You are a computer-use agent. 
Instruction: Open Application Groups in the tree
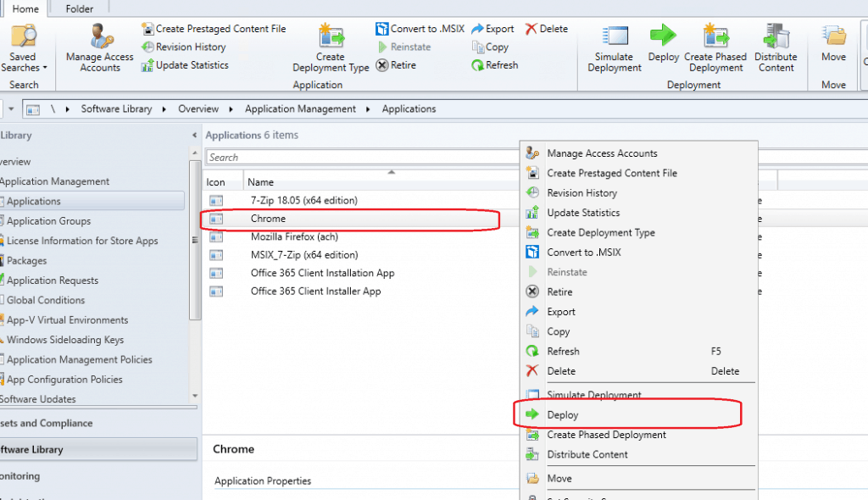click(48, 221)
